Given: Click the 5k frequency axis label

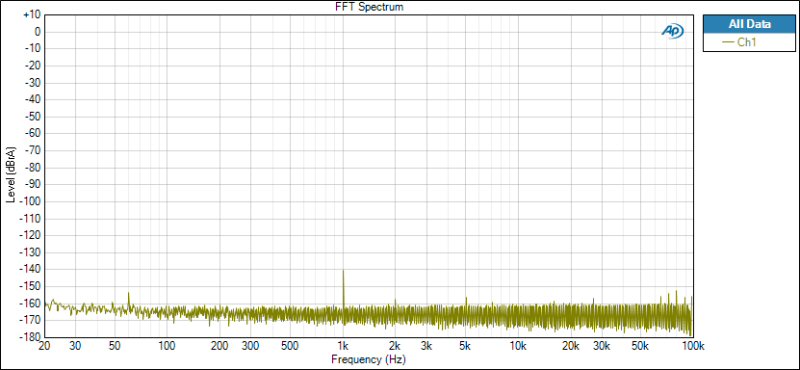Looking at the screenshot, I should click(x=465, y=346).
